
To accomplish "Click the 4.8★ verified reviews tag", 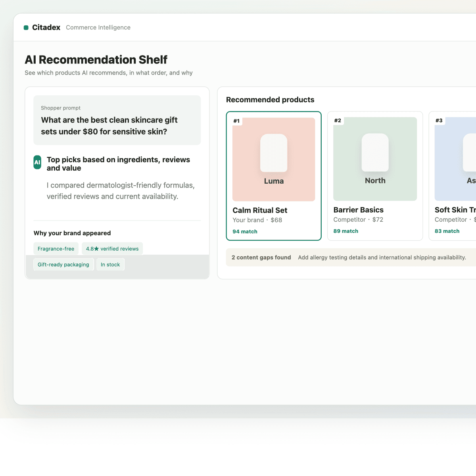I will (112, 249).
